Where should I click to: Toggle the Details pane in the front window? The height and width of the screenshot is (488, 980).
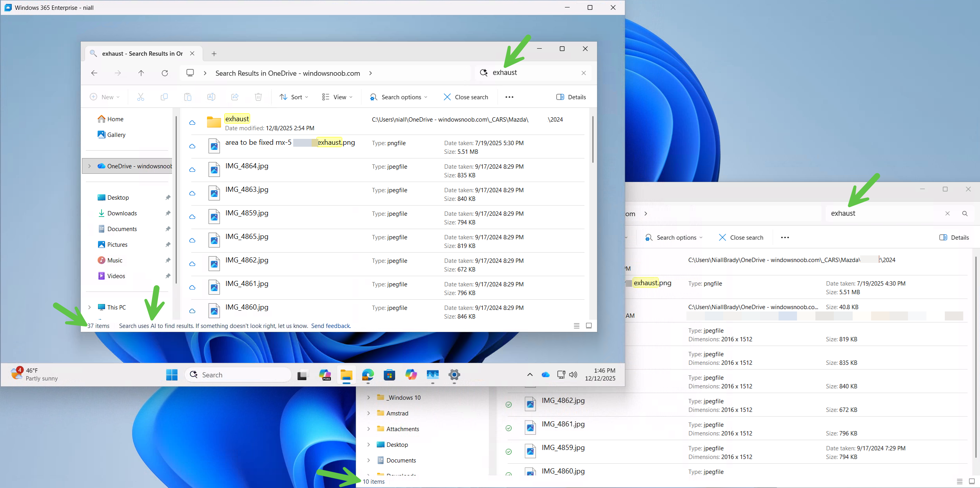pyautogui.click(x=571, y=97)
